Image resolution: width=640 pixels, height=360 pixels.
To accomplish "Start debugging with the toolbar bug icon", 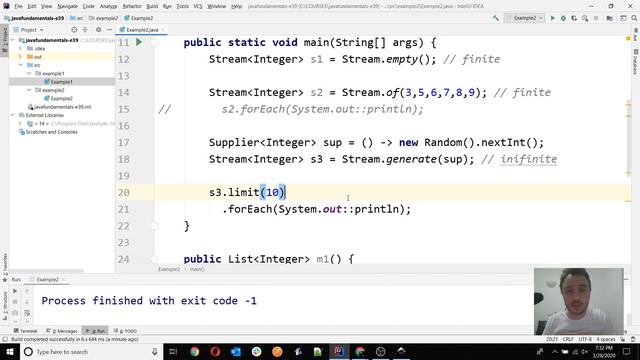I will pyautogui.click(x=563, y=18).
